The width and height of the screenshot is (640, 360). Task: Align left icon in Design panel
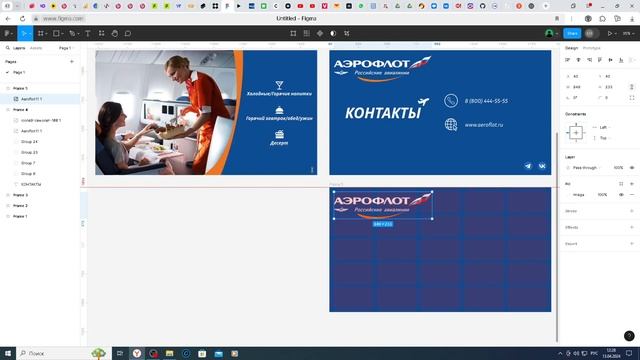(567, 60)
